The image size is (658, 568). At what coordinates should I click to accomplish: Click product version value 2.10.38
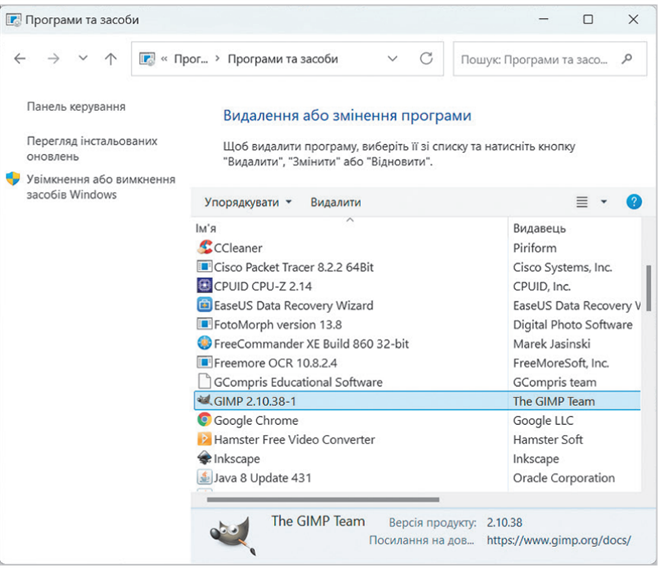pos(504,522)
